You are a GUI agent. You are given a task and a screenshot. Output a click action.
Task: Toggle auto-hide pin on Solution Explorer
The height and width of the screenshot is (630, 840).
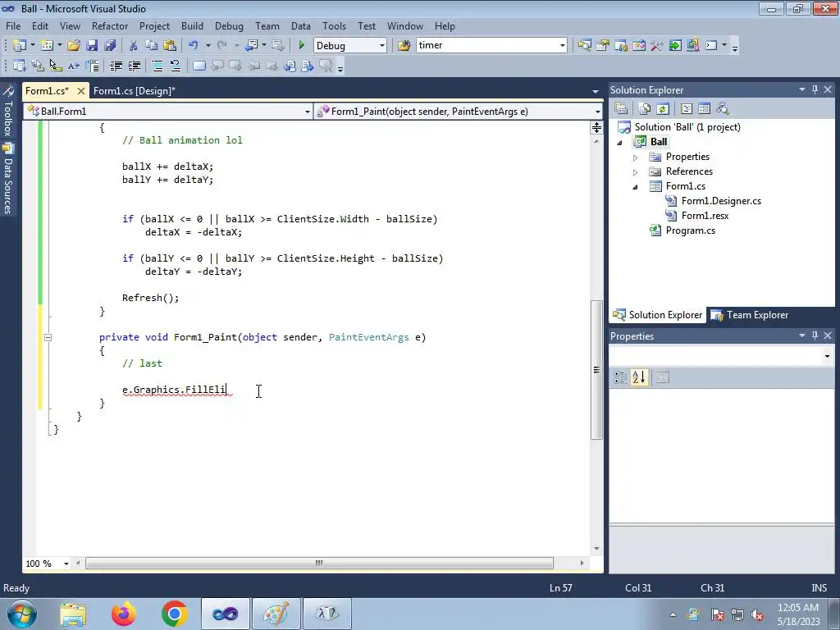(815, 89)
